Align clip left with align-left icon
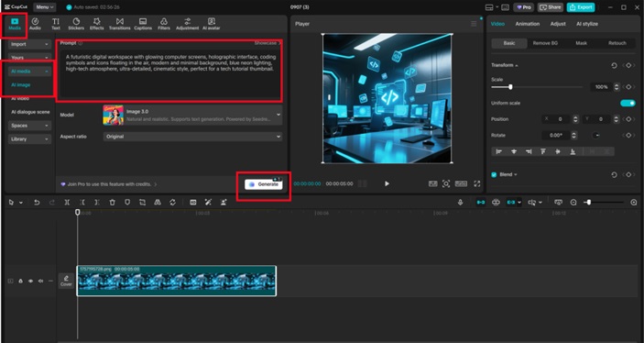The height and width of the screenshot is (343, 644). [x=499, y=151]
